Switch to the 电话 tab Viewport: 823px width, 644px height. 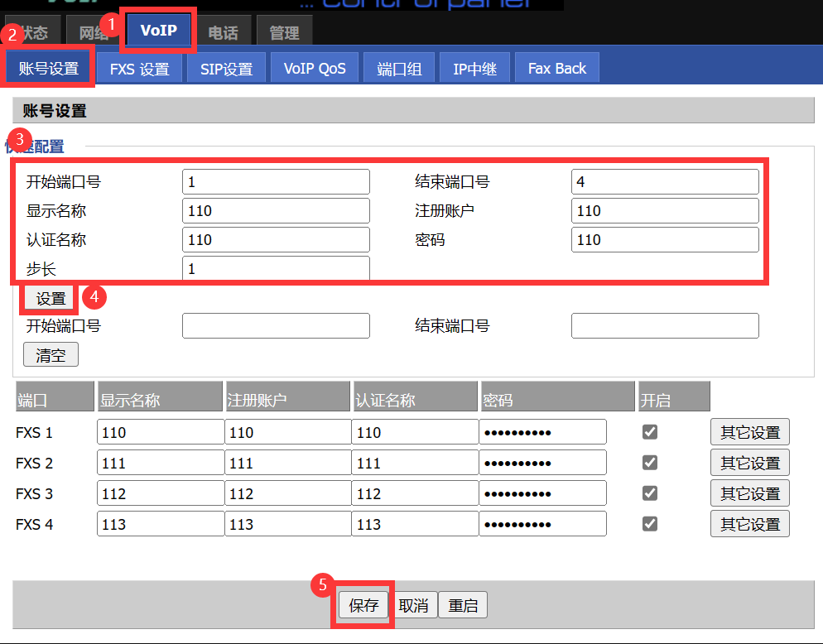(x=223, y=33)
